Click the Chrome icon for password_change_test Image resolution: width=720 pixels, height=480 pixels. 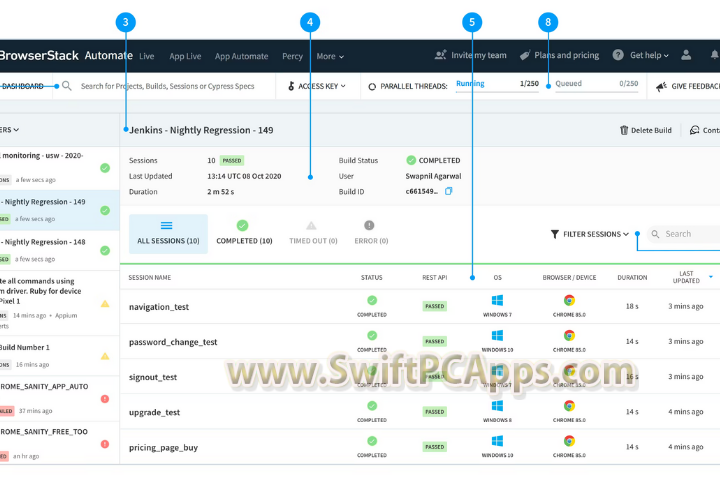pyautogui.click(x=569, y=335)
